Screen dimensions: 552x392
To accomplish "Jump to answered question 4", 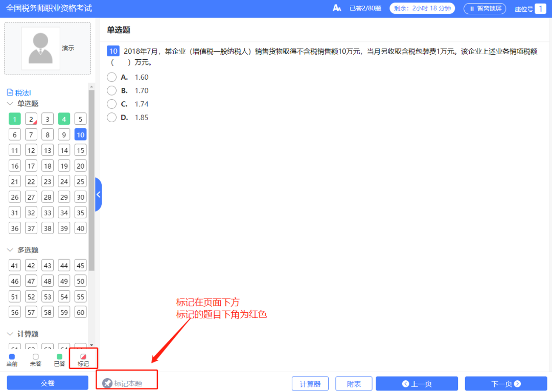I will (64, 119).
